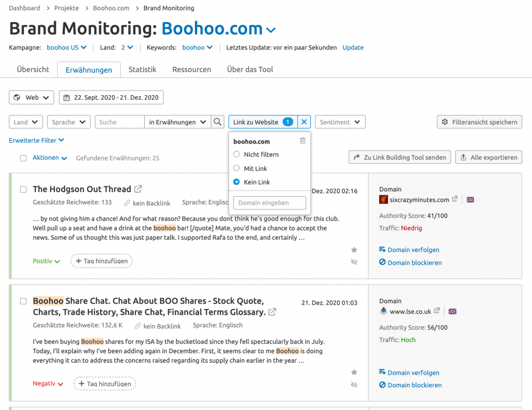The width and height of the screenshot is (532, 410).
Task: Open the date range 22. Sept. 2020 picker
Action: click(x=111, y=97)
